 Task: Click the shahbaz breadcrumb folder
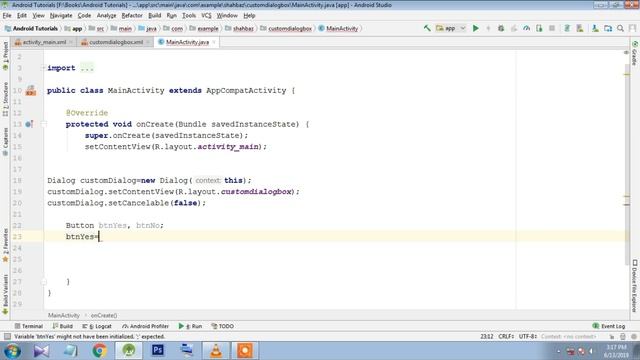[240, 29]
